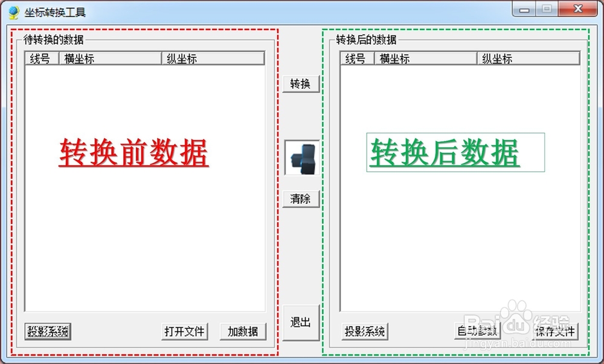Click the app icon on the title bar

[13, 10]
